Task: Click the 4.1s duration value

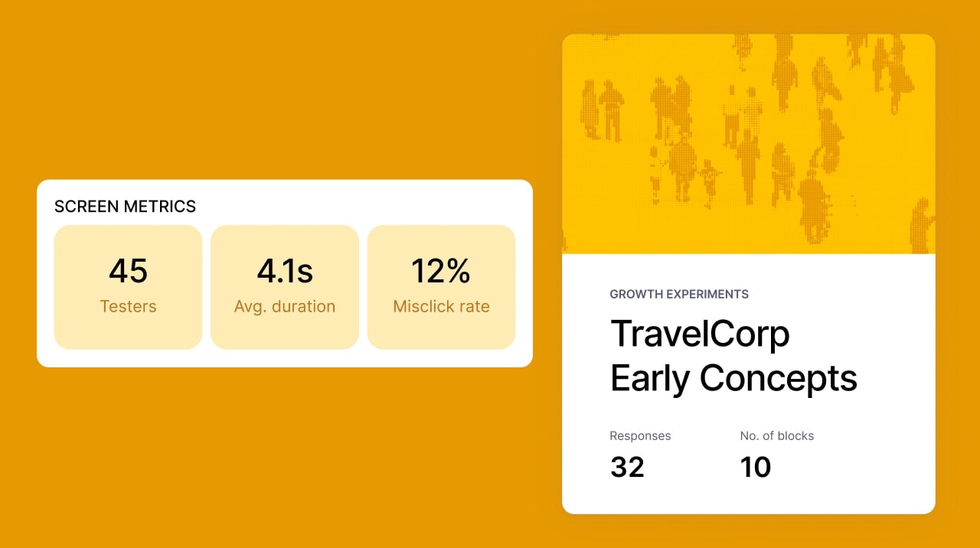Action: [284, 271]
